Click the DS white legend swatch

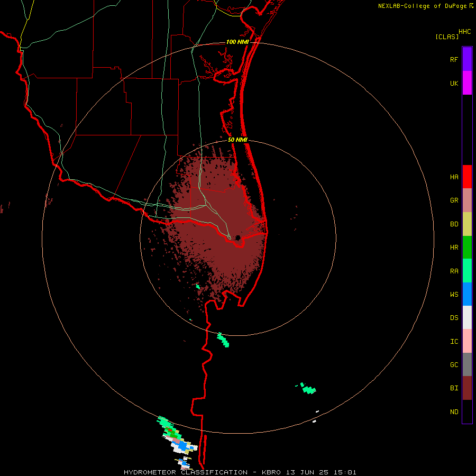[467, 317]
